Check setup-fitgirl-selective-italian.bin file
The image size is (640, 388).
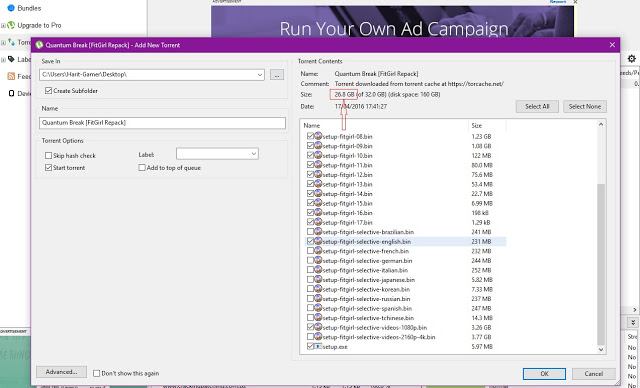click(x=310, y=270)
